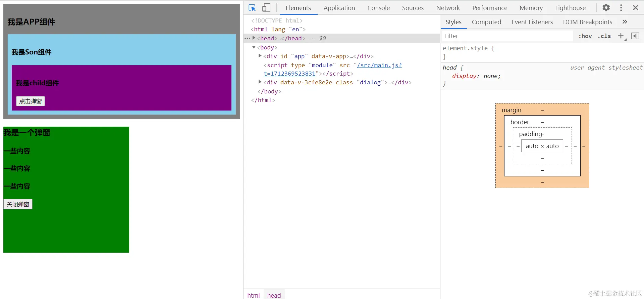Expand the div id="app" node
The width and height of the screenshot is (644, 299).
click(260, 56)
